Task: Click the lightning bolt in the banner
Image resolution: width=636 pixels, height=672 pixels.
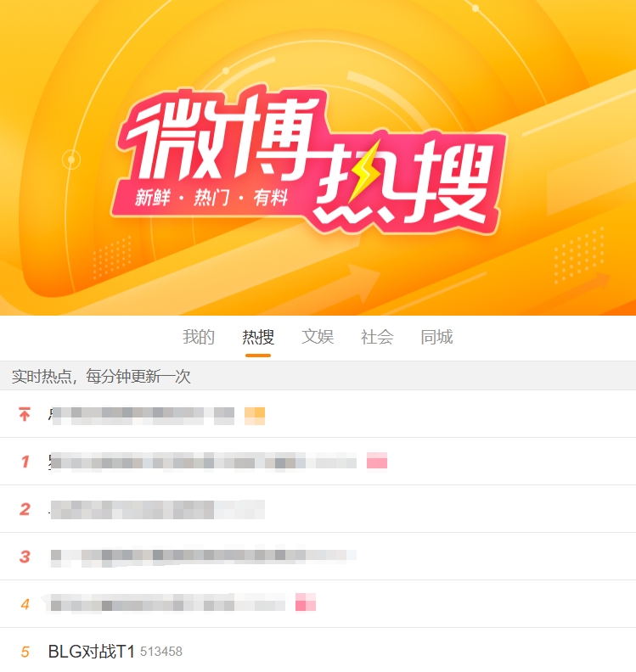Action: (x=363, y=172)
